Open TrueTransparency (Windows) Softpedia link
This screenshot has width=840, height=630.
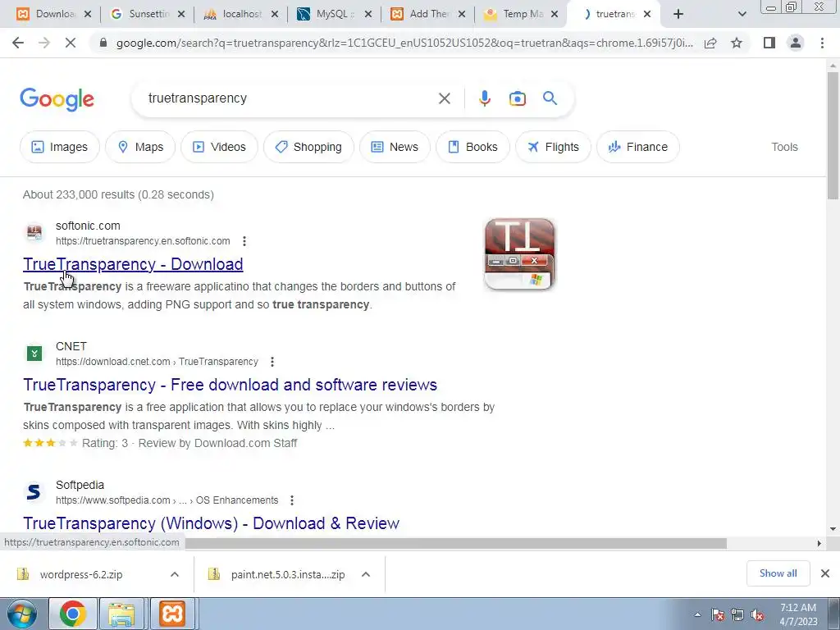[x=211, y=523]
